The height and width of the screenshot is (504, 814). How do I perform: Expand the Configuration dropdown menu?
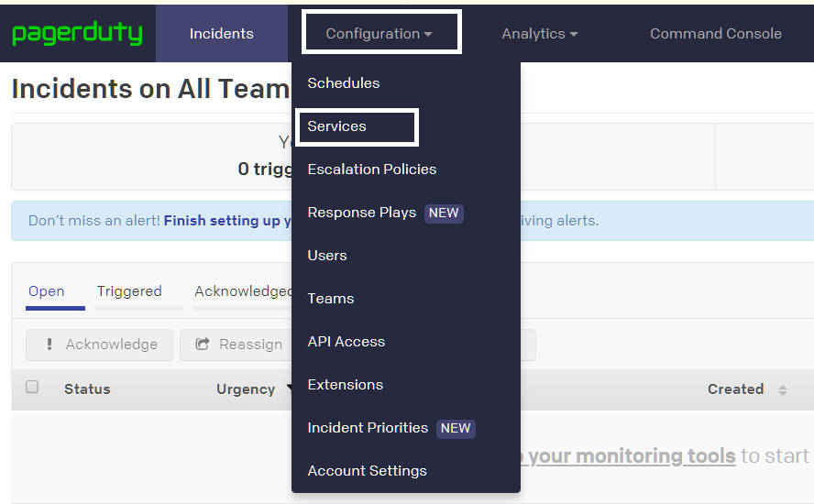(x=379, y=34)
